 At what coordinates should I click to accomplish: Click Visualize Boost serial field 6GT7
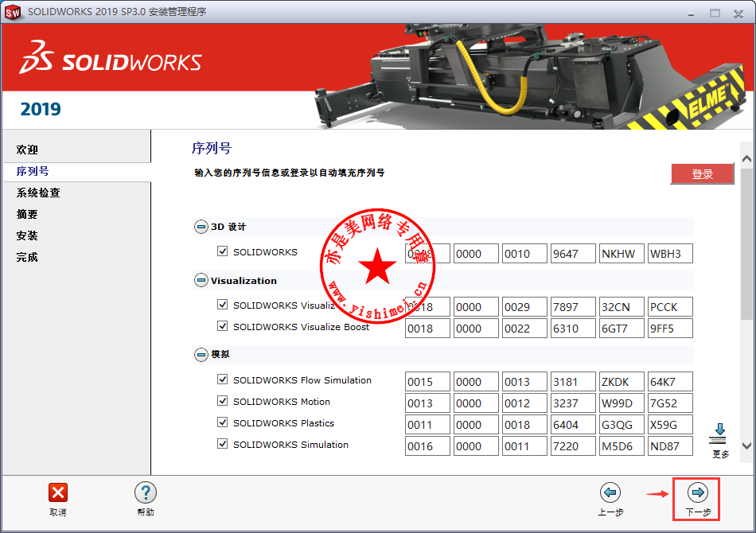tap(622, 329)
